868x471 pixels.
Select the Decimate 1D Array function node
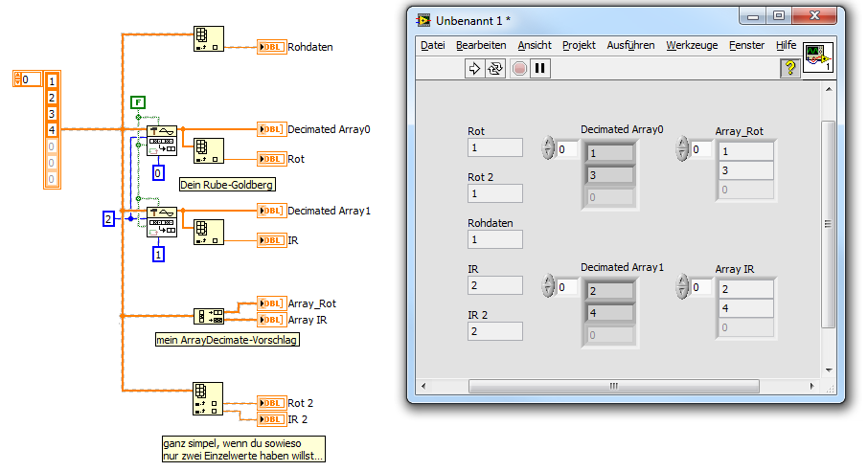click(x=209, y=316)
